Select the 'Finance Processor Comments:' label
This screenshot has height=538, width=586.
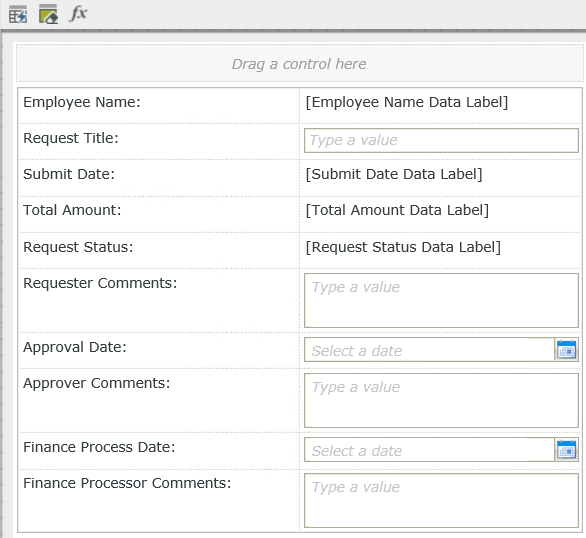point(127,483)
